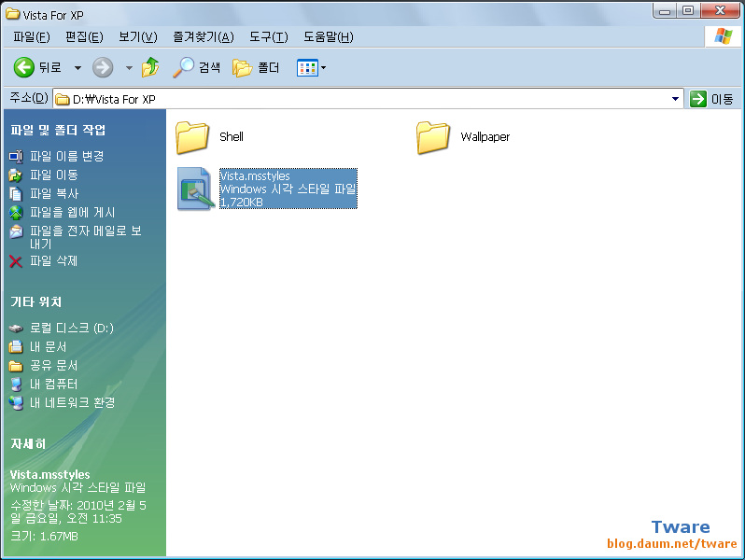Click the Shell folder name
Image resolution: width=745 pixels, height=560 pixels.
click(x=232, y=137)
